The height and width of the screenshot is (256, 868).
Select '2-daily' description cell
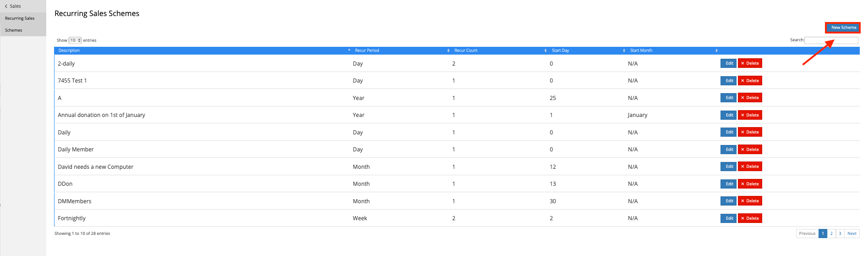[66, 64]
